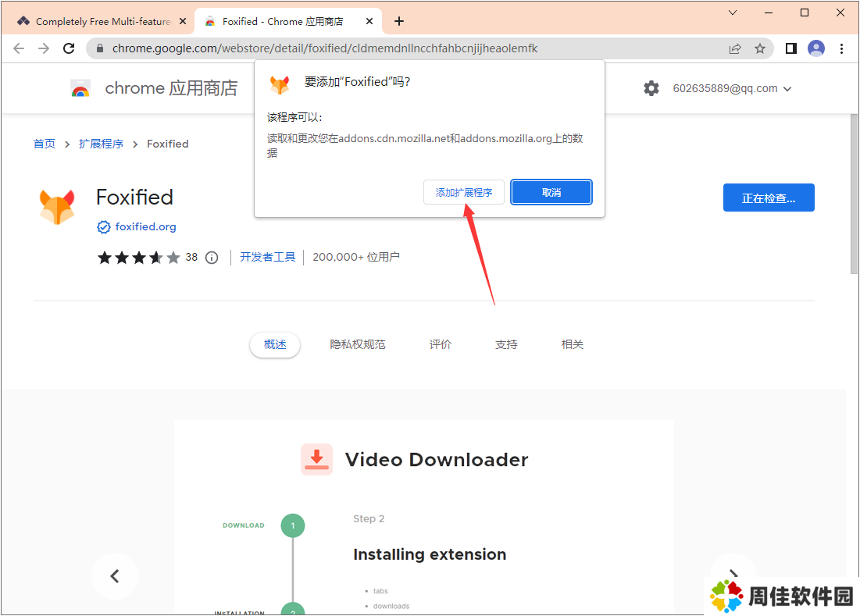Go to previous screenshot in carousel
Screen dimensions: 860x616
115,576
